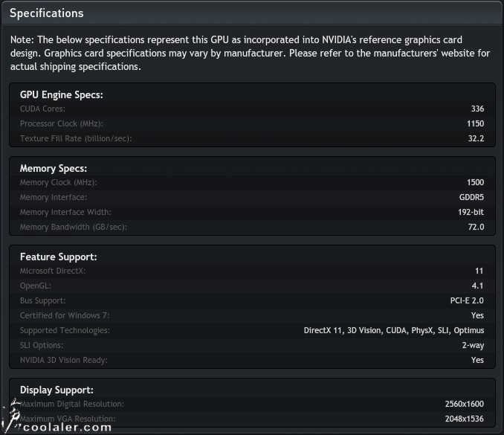
Task: Click the Processor Clock value 1150
Action: pos(476,123)
